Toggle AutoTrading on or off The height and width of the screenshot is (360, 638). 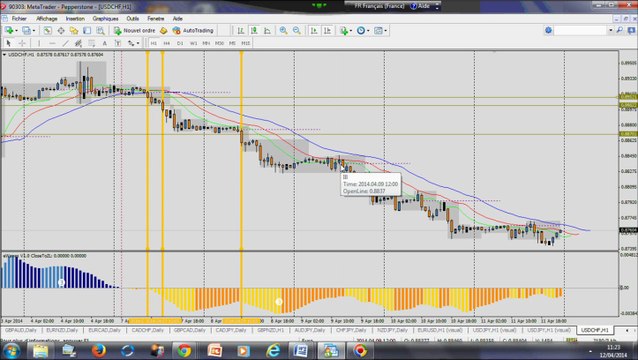[193, 31]
